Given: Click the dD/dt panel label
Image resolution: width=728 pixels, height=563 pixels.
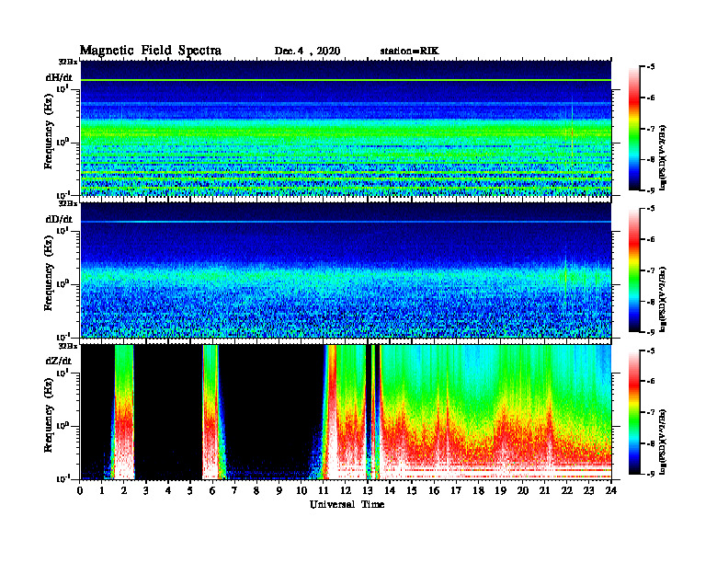Looking at the screenshot, I should click(59, 219).
